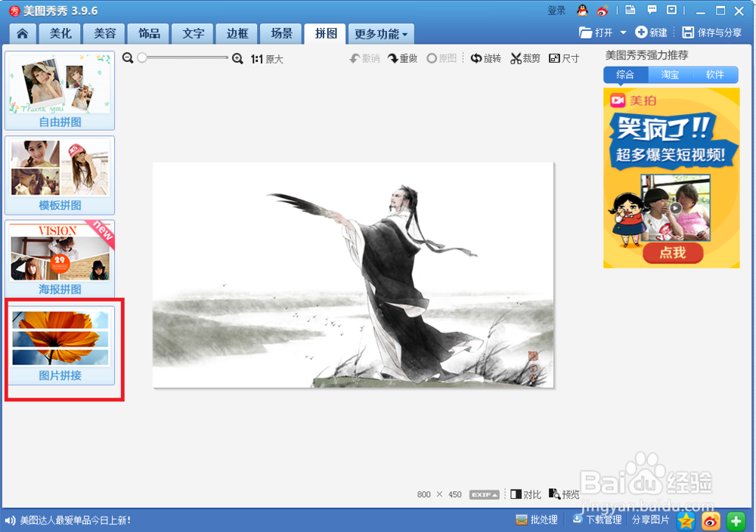This screenshot has width=756, height=532.
Task: Click the 重做 redo button
Action: 403,58
